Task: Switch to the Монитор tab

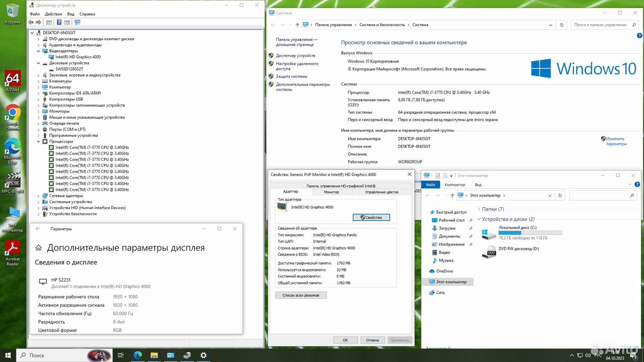Action: 331,192
